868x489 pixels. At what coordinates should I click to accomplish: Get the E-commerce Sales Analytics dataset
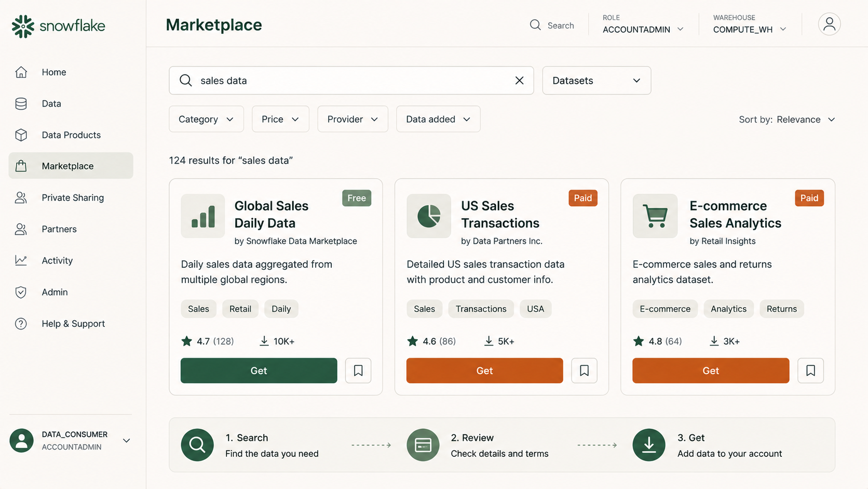click(711, 371)
